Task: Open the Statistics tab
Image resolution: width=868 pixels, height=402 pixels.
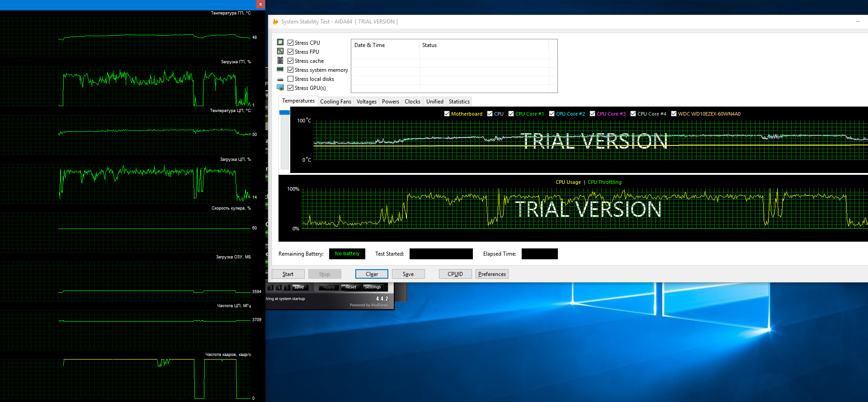Action: (x=459, y=102)
